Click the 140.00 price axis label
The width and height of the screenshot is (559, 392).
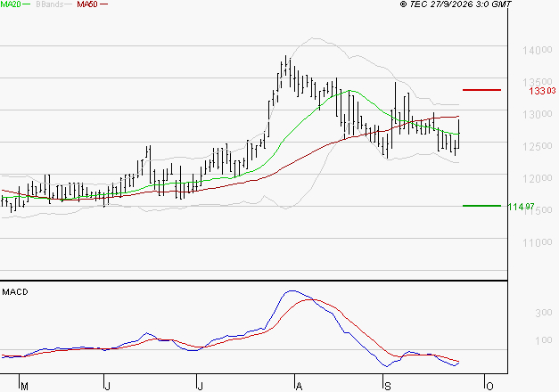538,50
